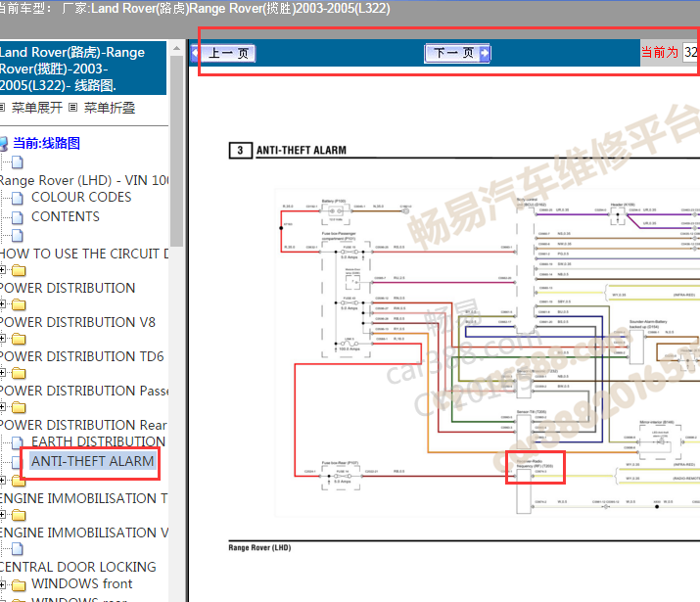
Task: Open Range Rover (LHD) - VIN entry
Action: [x=84, y=180]
